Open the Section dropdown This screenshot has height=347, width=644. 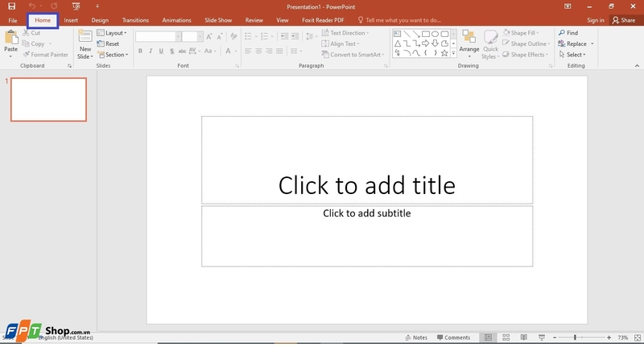pos(113,55)
